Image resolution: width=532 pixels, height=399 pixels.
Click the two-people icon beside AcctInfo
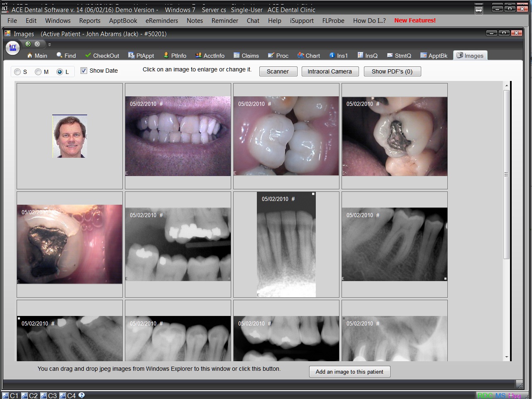(198, 55)
